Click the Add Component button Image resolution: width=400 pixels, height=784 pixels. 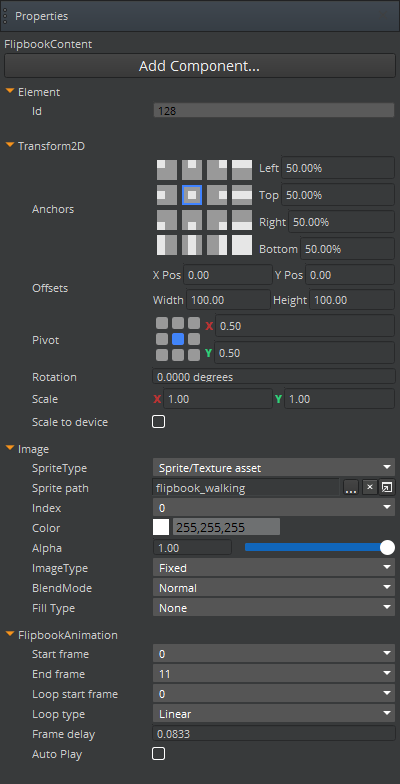click(200, 66)
